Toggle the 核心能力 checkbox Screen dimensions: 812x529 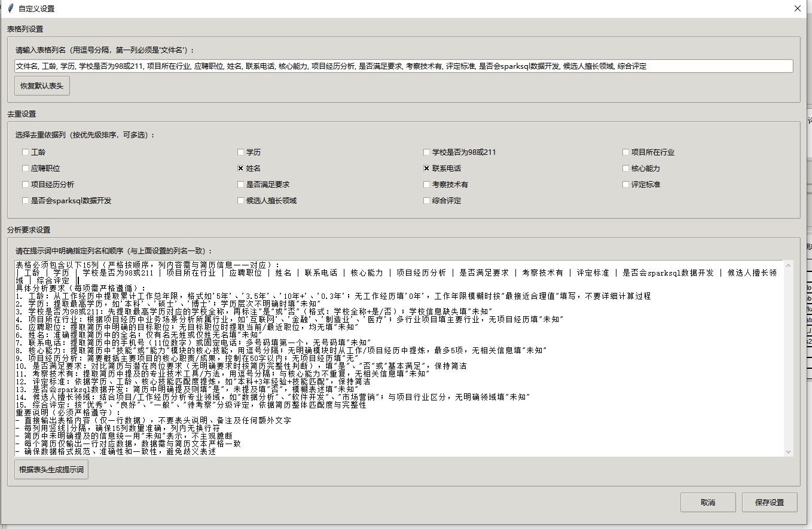pos(626,169)
